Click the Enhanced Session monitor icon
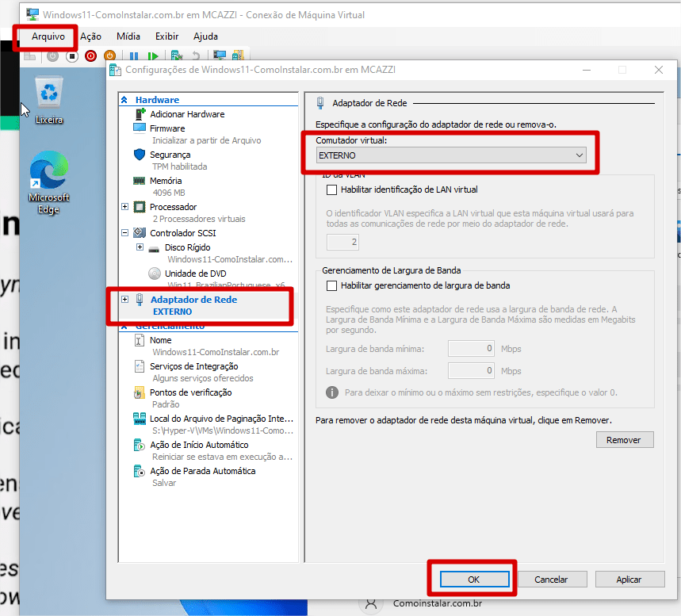This screenshot has height=616, width=681. (220, 55)
